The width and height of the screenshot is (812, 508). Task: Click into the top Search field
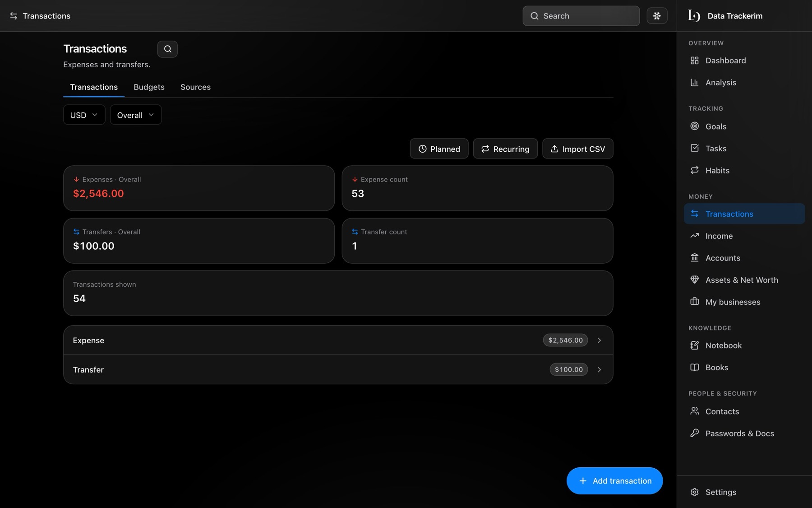pos(581,16)
